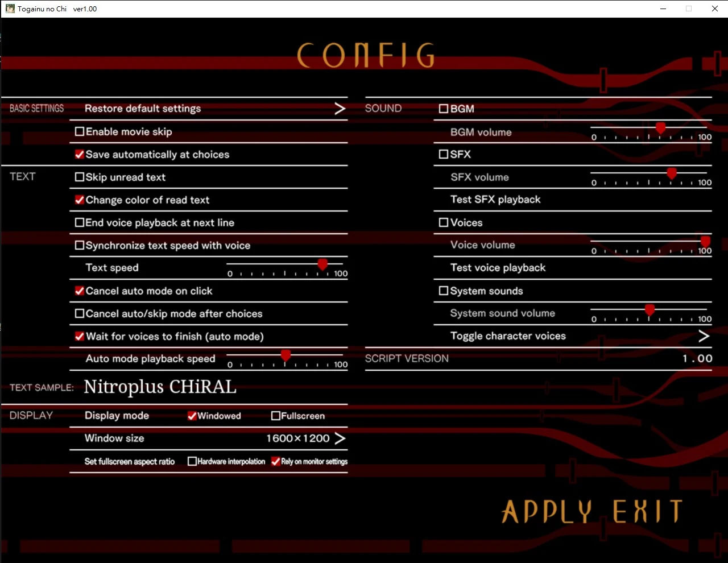The width and height of the screenshot is (728, 563).
Task: Check Synchronize text speed with voice
Action: pos(80,245)
